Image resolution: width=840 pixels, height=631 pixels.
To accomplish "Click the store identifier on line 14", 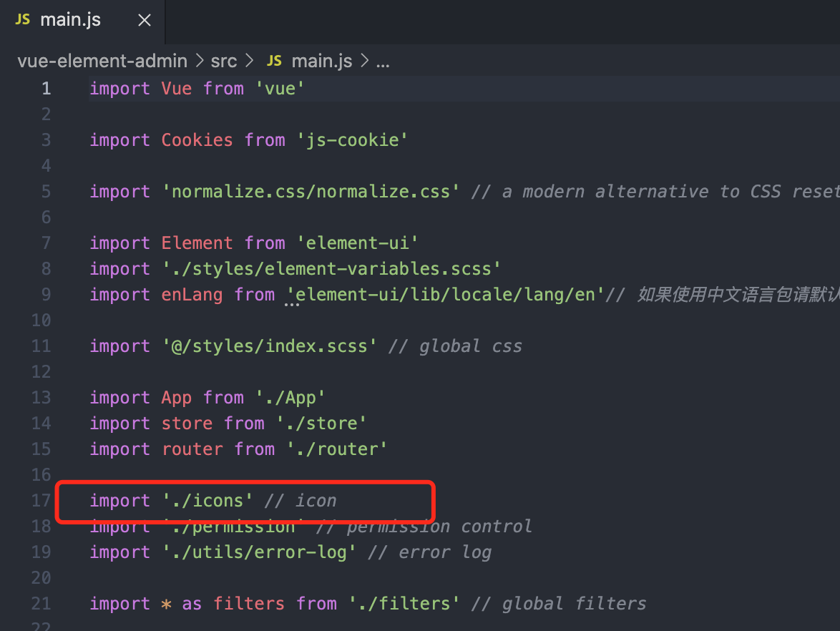I will coord(187,423).
